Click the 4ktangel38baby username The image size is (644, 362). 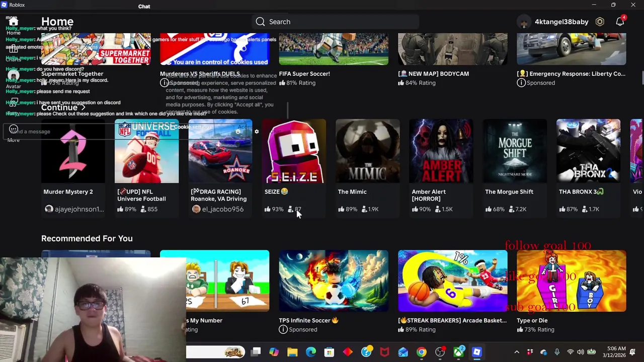(561, 22)
